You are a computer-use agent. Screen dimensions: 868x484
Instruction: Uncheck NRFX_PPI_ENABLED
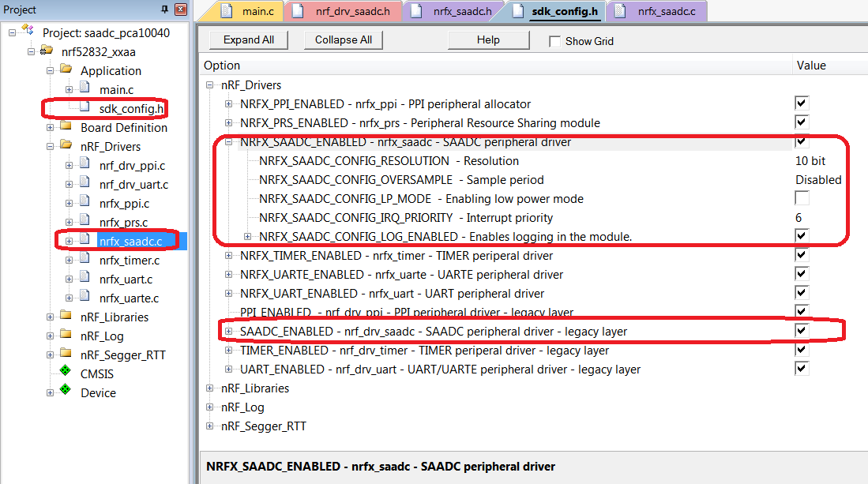(801, 103)
